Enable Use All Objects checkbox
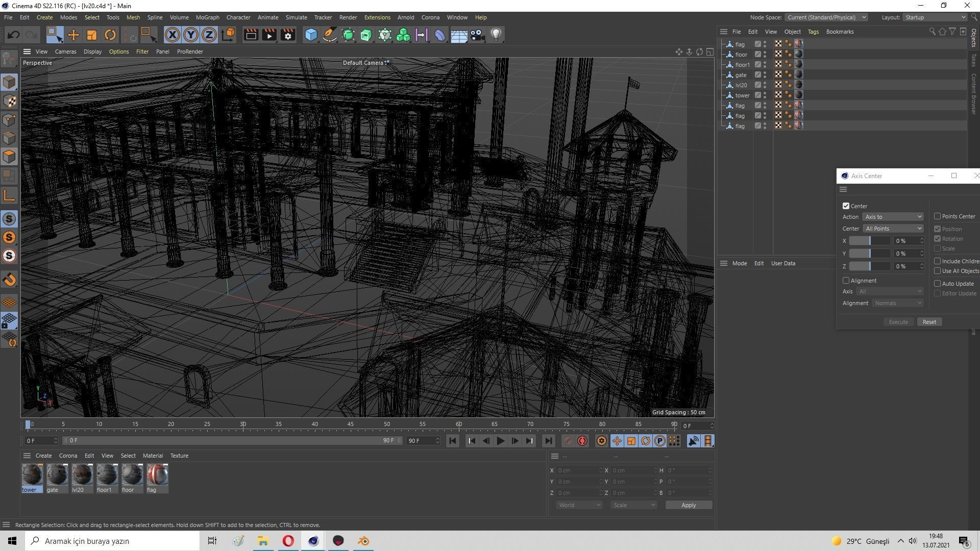980x551 pixels. 937,271
